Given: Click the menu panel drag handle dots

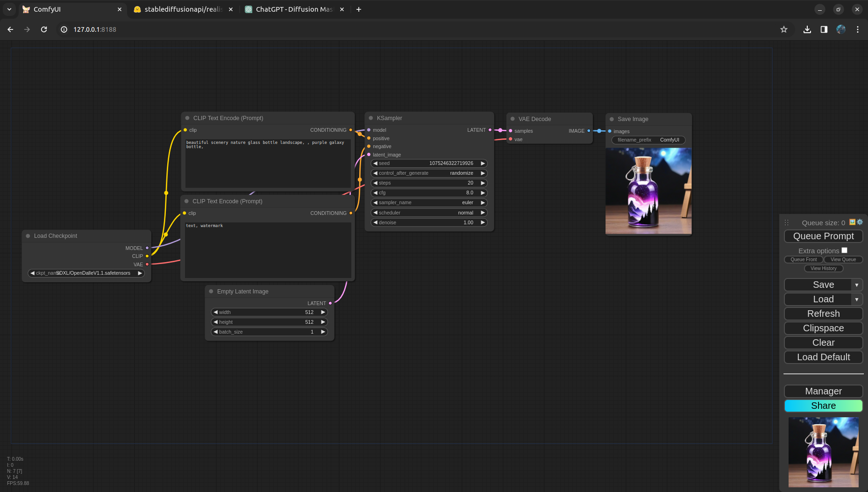Looking at the screenshot, I should pos(787,223).
